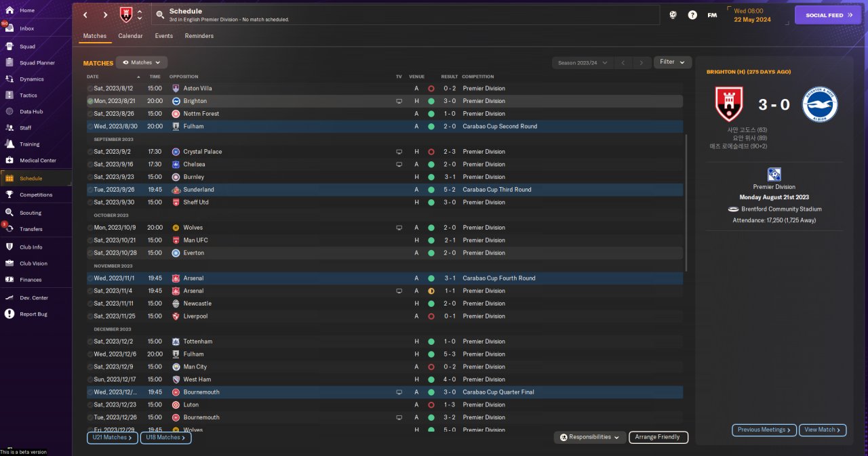The width and height of the screenshot is (868, 456).
Task: Toggle the marker on Sunderland row
Action: pyautogui.click(x=90, y=190)
